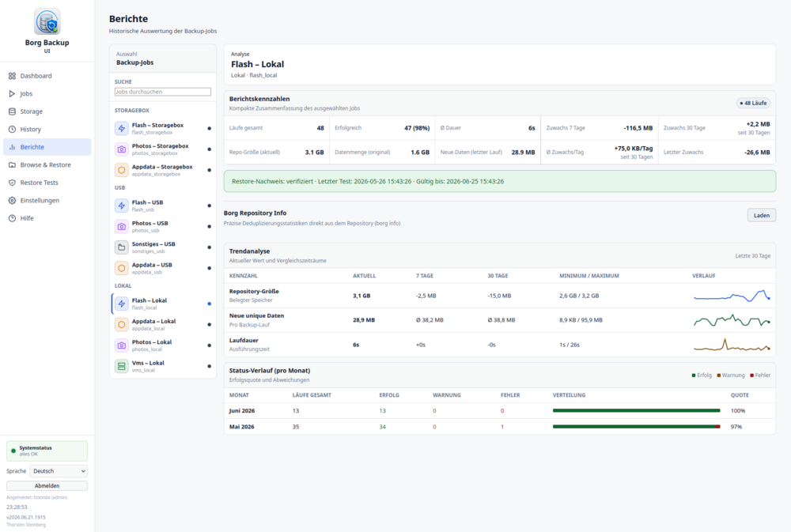
Task: Click the Restore Tests shield icon
Action: coord(12,183)
